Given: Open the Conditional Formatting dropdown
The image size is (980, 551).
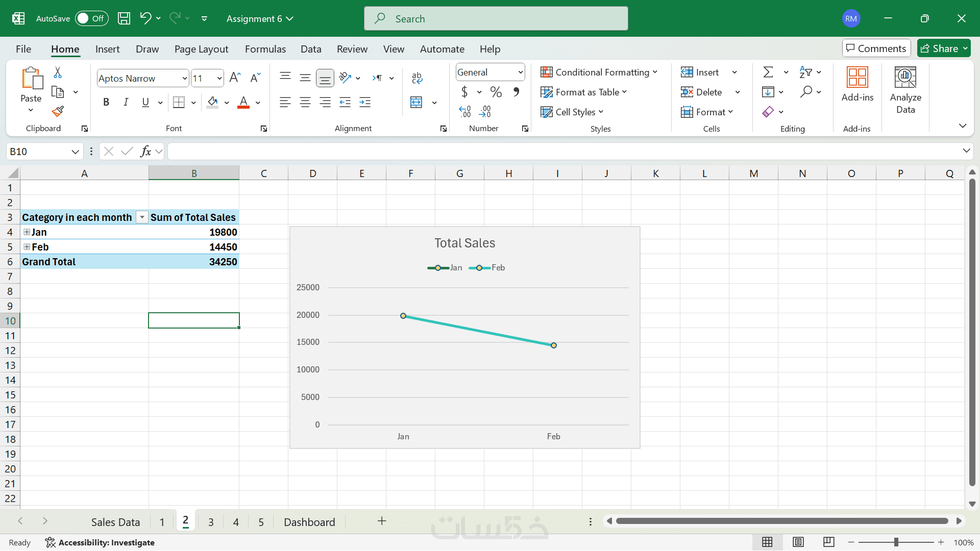Looking at the screenshot, I should pos(599,72).
